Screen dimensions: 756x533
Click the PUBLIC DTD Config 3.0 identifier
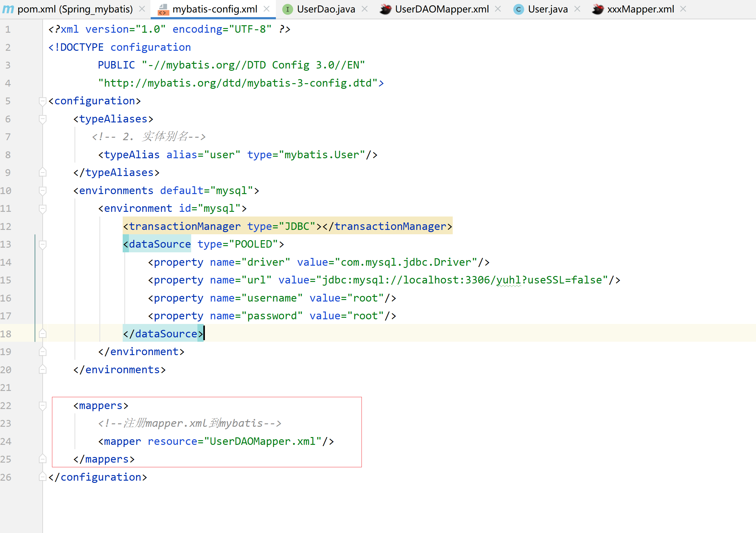point(231,65)
